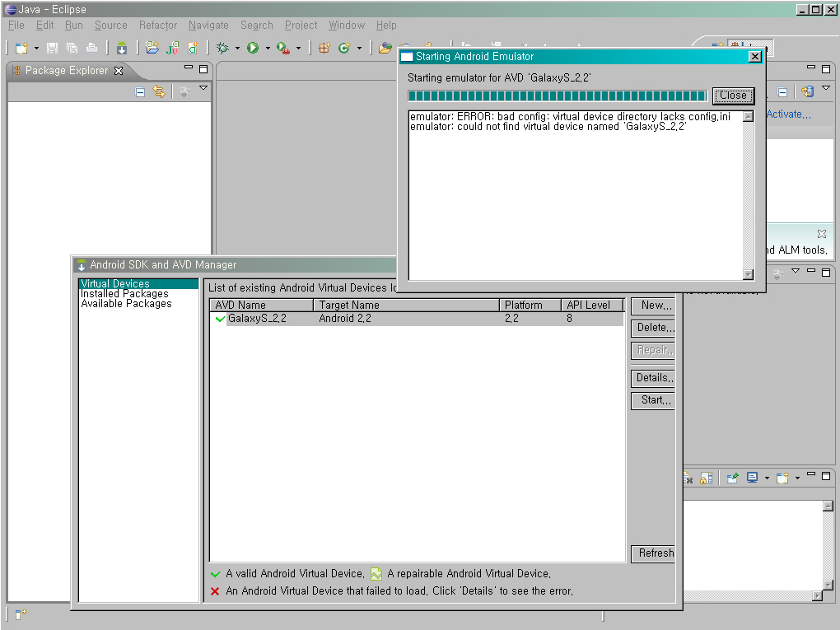Viewport: 840px width, 630px height.
Task: Maximize the Package Explorer view
Action: 203,68
